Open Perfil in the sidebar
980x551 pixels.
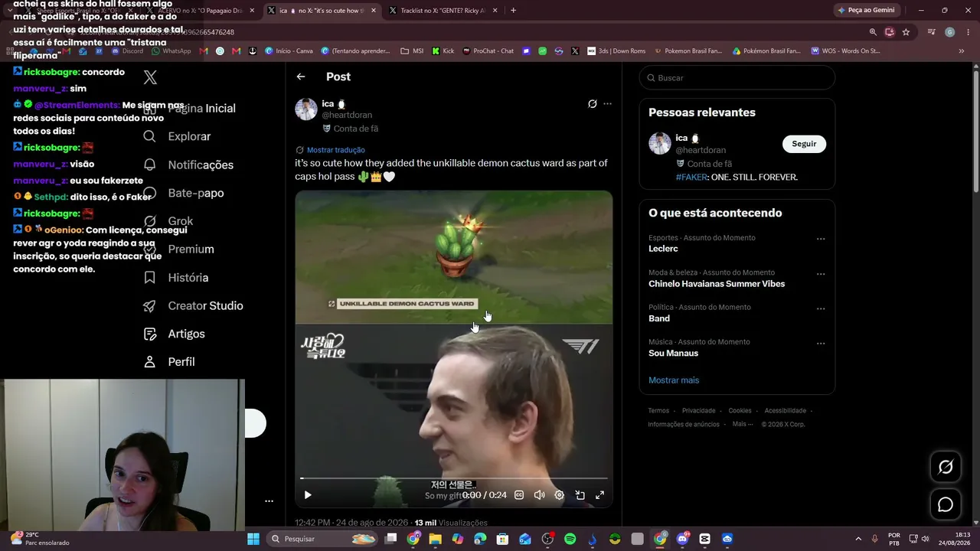tap(168, 362)
